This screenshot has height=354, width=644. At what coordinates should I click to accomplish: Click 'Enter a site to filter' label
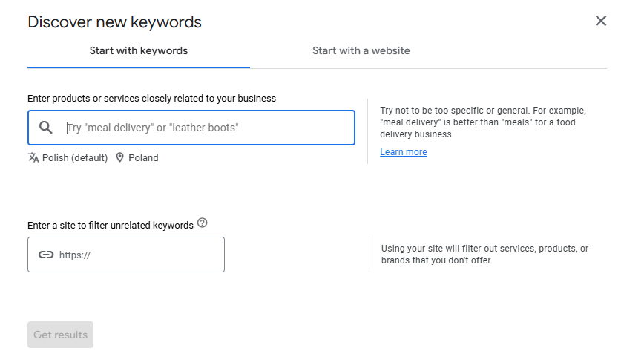point(111,225)
